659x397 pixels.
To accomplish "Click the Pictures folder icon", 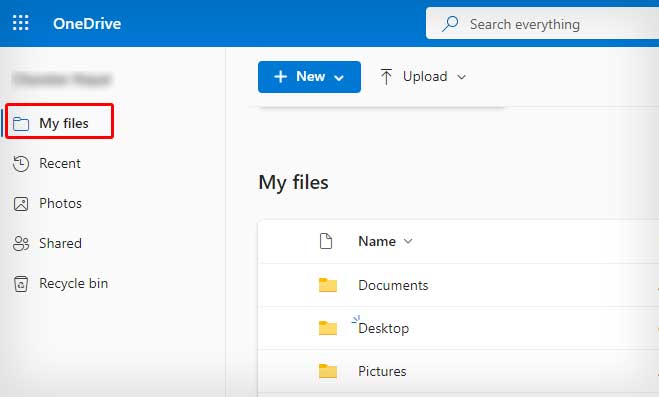I will click(328, 371).
